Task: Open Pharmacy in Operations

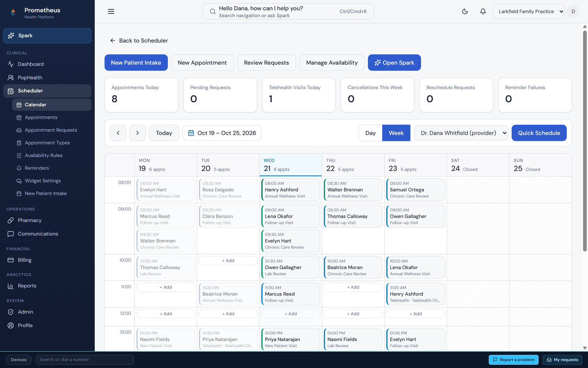Action: 47,220
